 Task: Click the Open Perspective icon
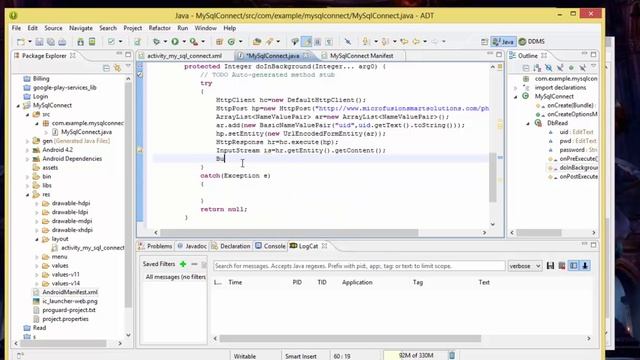(x=484, y=42)
